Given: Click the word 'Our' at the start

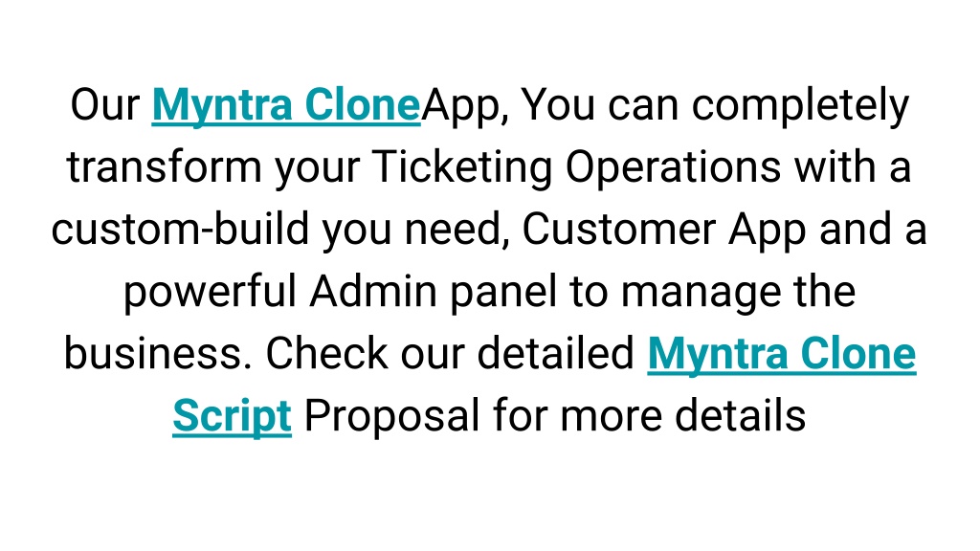Looking at the screenshot, I should click(x=105, y=105).
